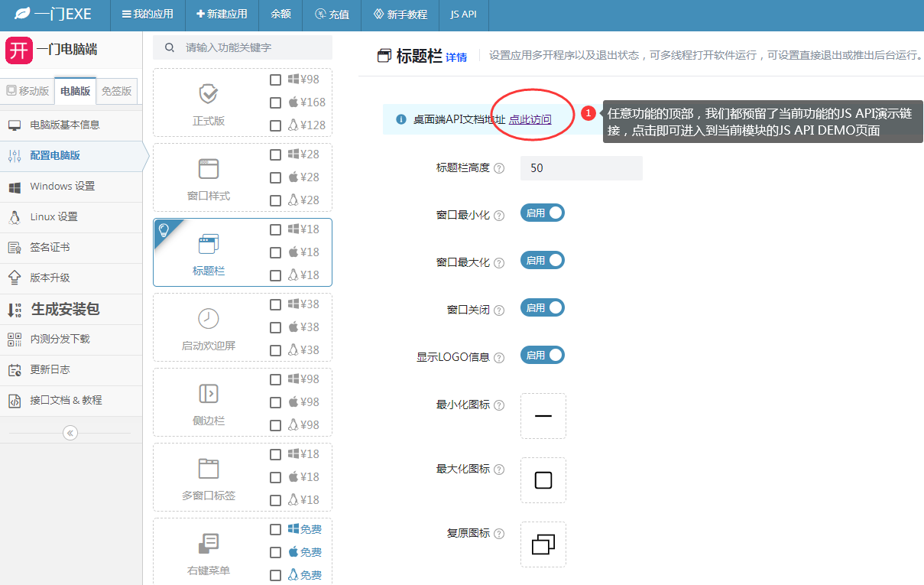Toggle the 窗口关闭 switch
Viewport: 924px width, 585px height.
tap(543, 307)
